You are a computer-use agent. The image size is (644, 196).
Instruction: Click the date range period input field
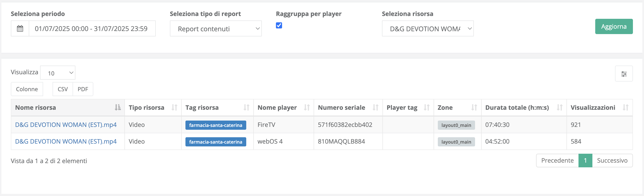tap(91, 29)
